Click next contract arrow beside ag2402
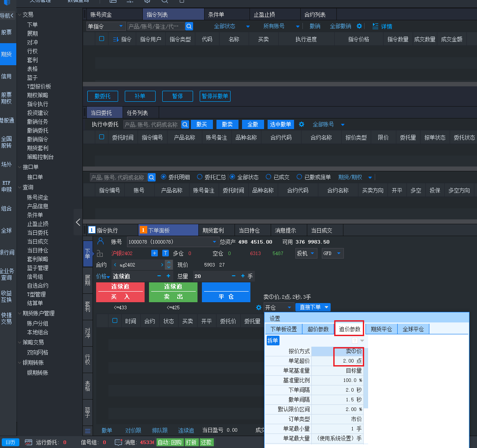Image resolution: width=477 pixels, height=448 pixels. tap(162, 265)
